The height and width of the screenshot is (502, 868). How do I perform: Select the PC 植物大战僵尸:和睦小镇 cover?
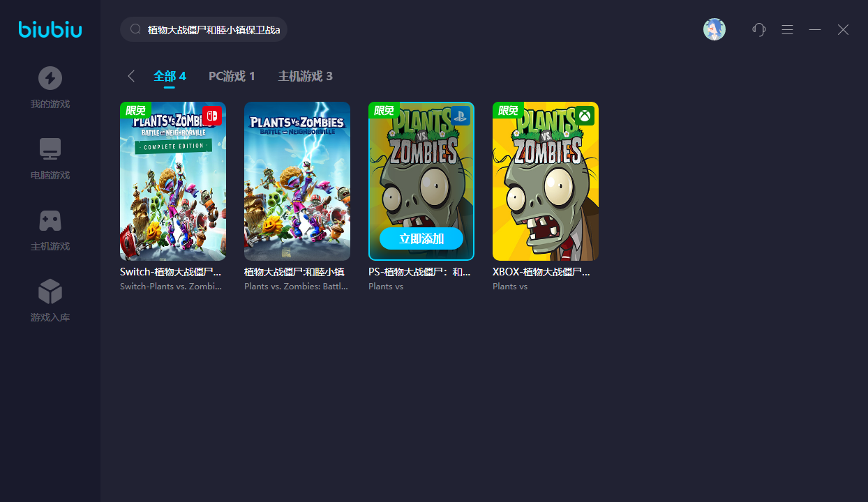click(297, 181)
